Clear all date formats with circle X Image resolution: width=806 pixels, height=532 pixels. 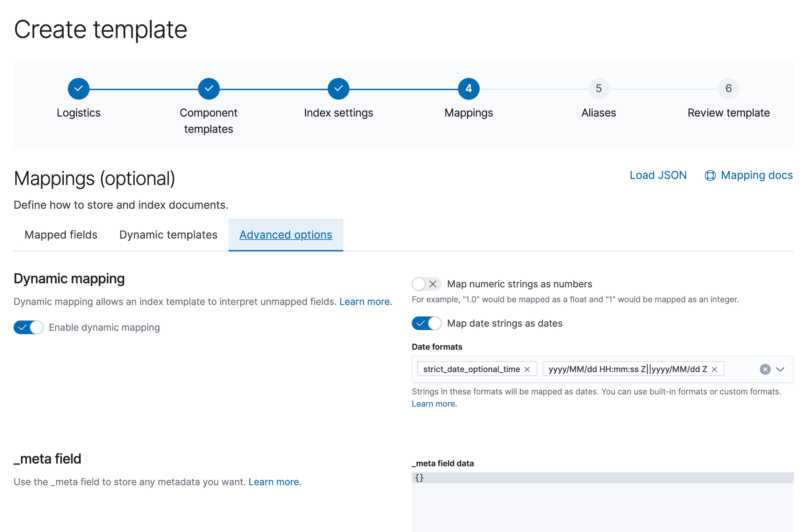click(x=765, y=369)
